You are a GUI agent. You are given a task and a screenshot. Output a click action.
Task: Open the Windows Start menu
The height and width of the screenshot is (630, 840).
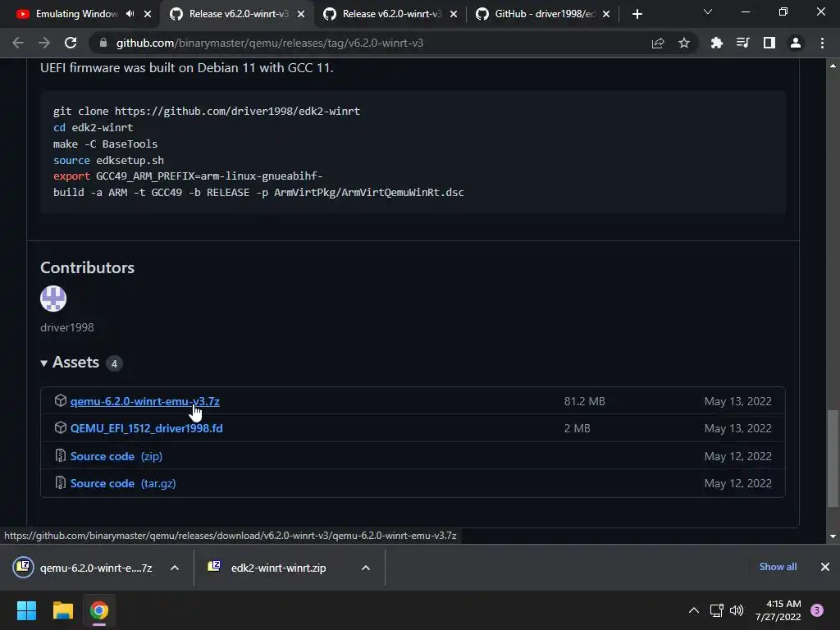(26, 610)
